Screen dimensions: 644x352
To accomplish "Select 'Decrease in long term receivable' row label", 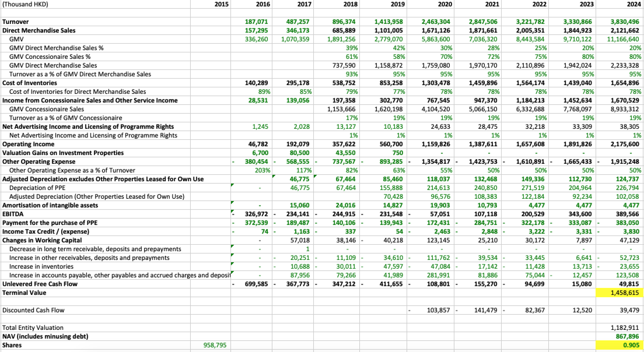I will click(95, 249).
